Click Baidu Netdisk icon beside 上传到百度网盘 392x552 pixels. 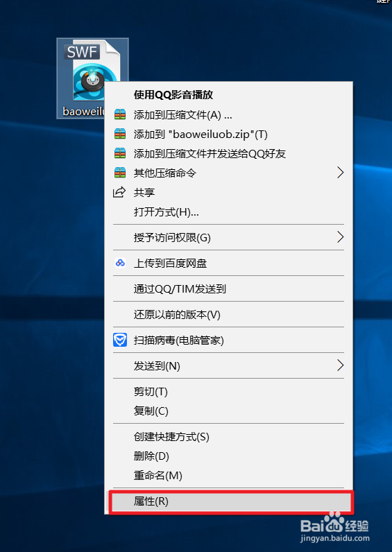[120, 263]
